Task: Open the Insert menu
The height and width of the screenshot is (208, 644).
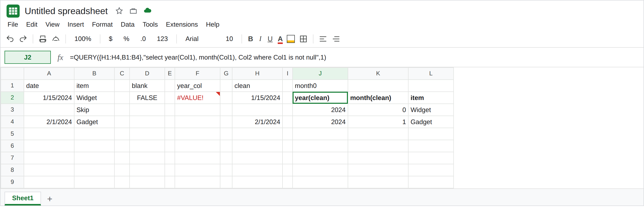Action: [76, 24]
